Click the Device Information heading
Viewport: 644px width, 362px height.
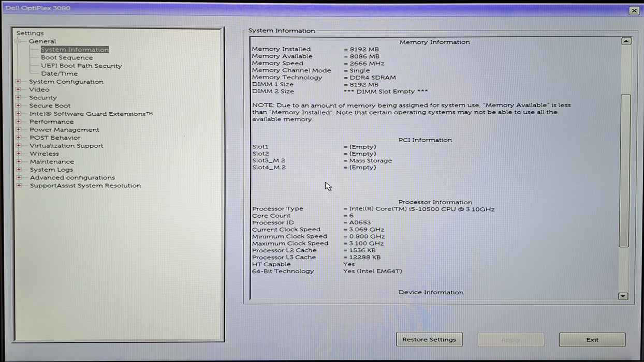pyautogui.click(x=431, y=292)
